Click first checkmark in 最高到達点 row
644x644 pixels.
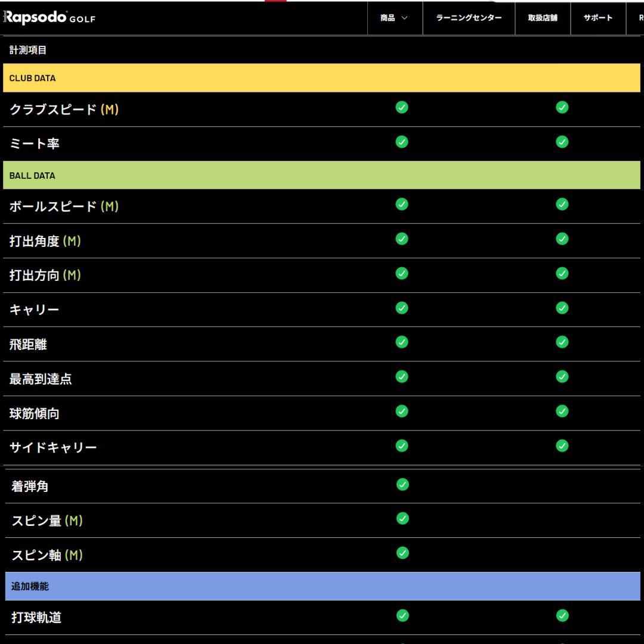point(402,376)
